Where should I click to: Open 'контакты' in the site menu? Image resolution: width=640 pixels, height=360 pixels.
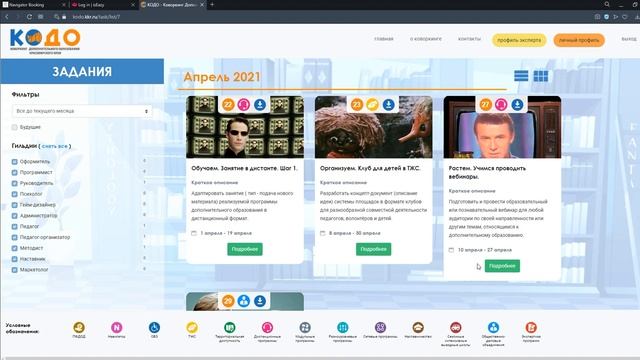(469, 39)
